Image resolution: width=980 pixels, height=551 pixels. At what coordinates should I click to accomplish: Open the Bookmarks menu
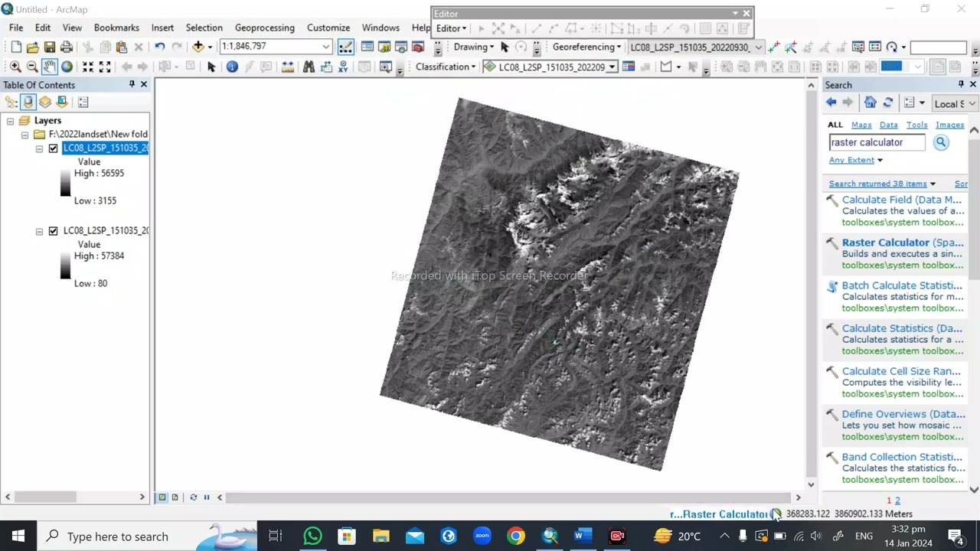116,28
